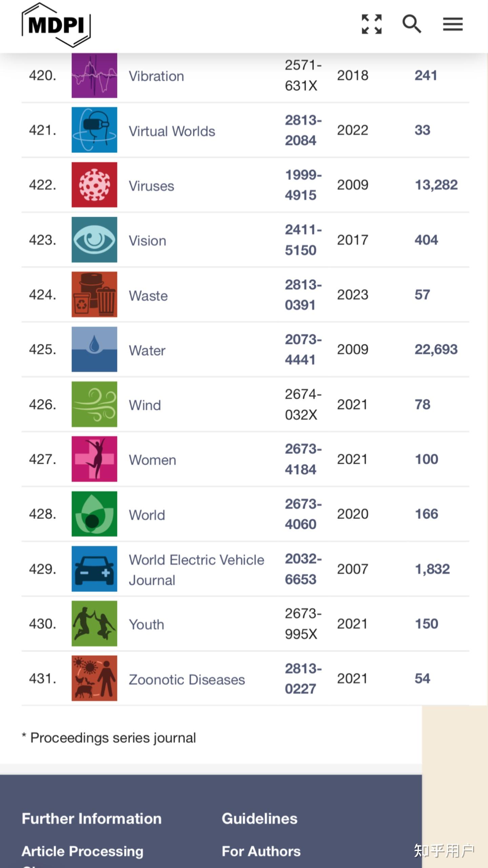
Task: Open the hamburger menu icon
Action: pos(453,24)
